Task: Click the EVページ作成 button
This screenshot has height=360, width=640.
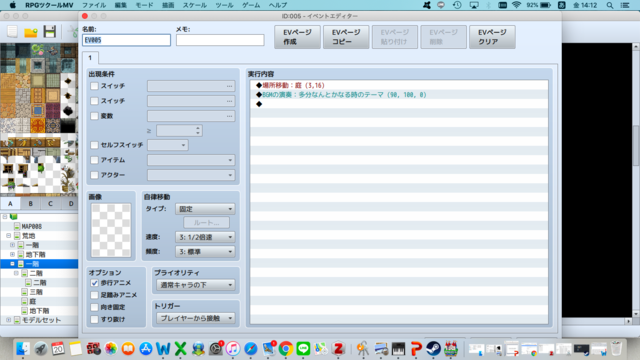Action: 297,37
